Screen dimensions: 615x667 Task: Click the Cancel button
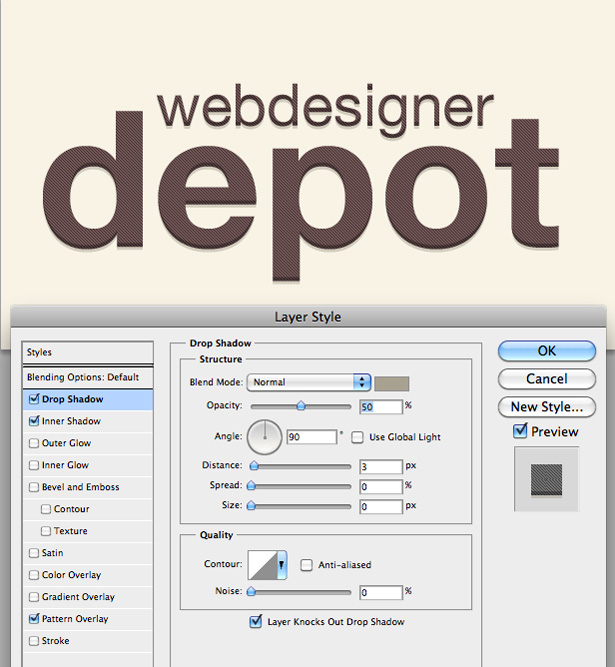[547, 379]
